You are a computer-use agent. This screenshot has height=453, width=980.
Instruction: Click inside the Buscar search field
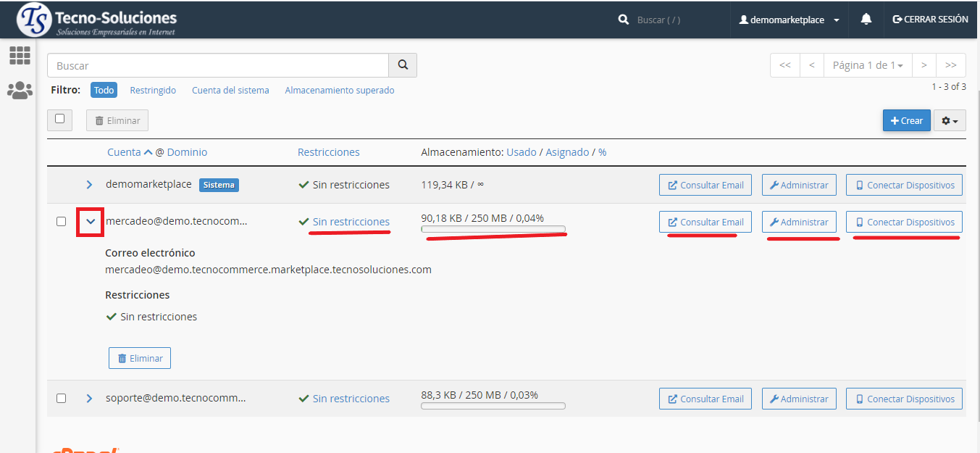pos(217,65)
